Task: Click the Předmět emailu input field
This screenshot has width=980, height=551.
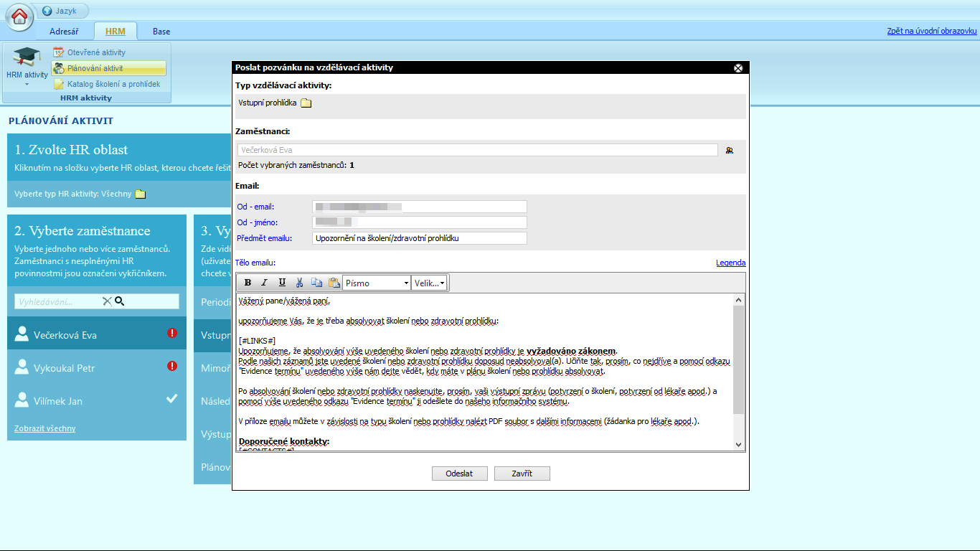Action: 420,238
